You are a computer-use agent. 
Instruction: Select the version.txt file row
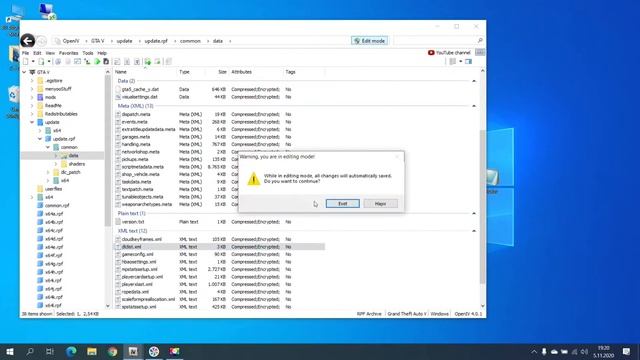(x=220, y=222)
